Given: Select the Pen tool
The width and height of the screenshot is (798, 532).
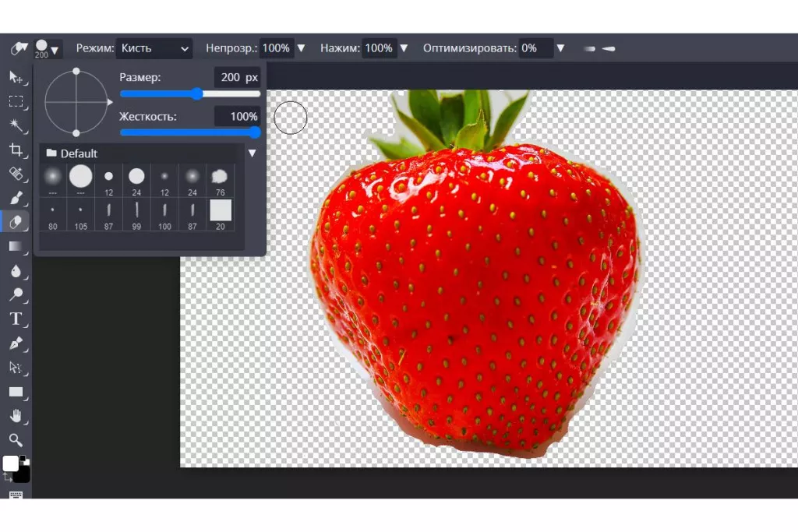Looking at the screenshot, I should point(16,343).
